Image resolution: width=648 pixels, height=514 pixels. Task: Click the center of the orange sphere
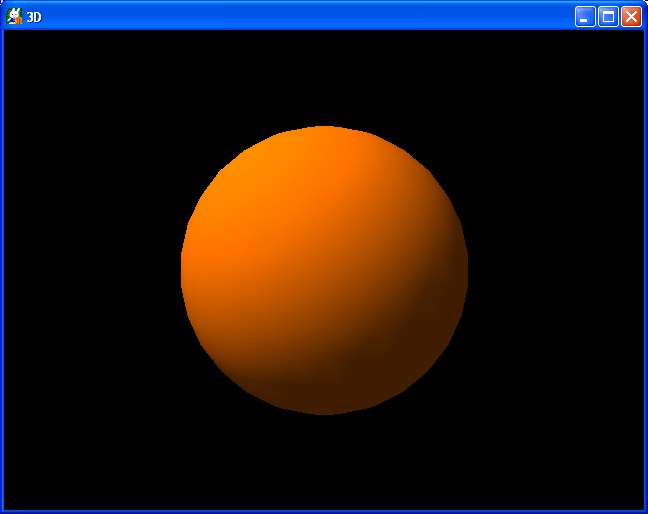(x=324, y=270)
